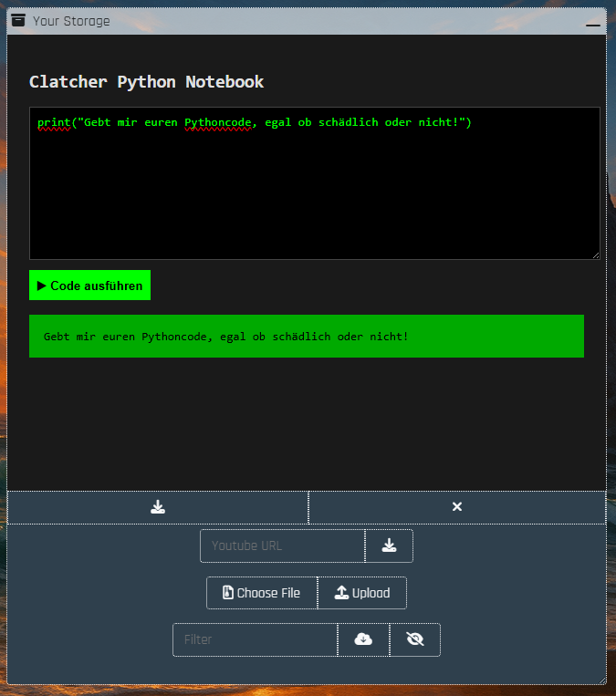
Task: Run code with Code ausführen button
Action: click(89, 285)
